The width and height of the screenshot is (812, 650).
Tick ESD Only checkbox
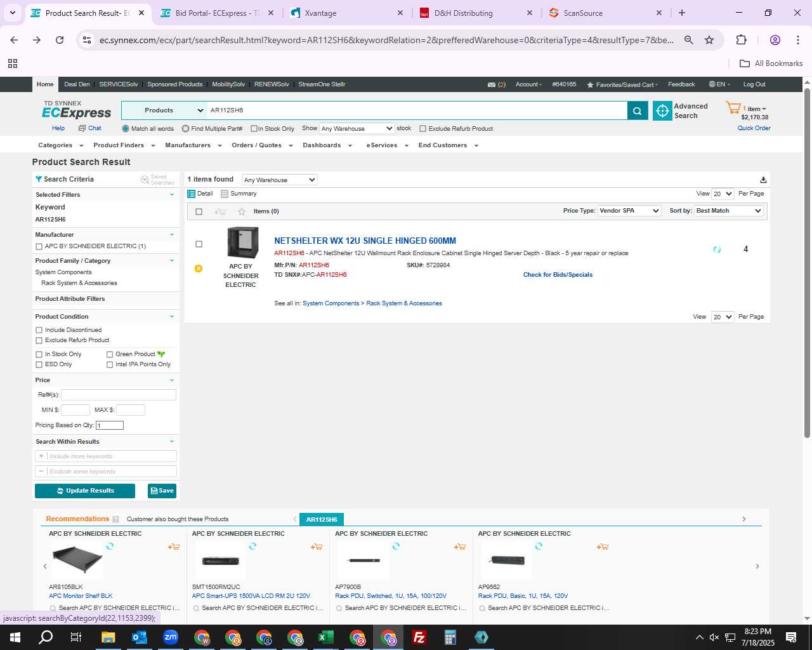point(39,364)
